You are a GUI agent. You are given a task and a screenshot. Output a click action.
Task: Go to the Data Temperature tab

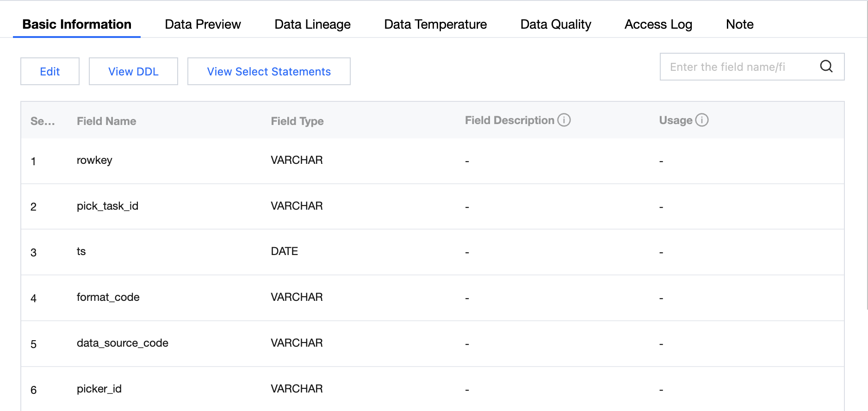tap(435, 25)
